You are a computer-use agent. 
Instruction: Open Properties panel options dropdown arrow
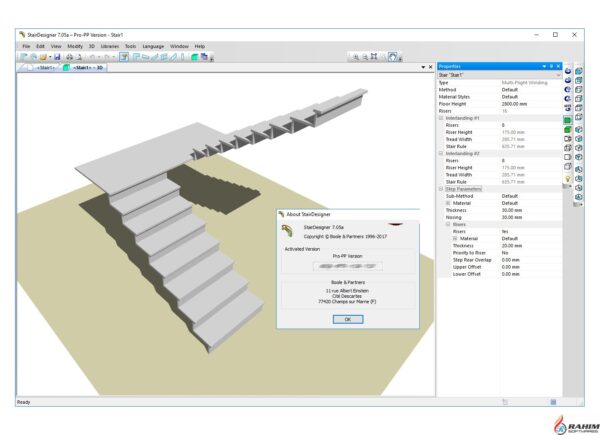544,66
